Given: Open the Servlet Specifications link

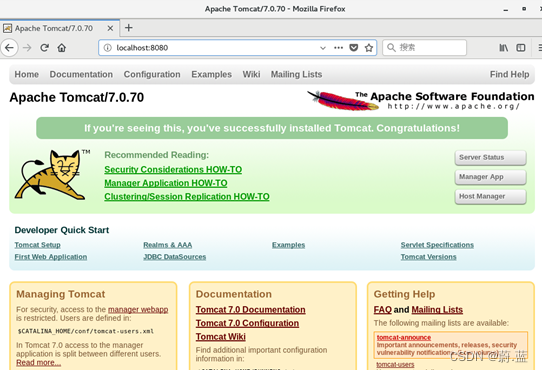Looking at the screenshot, I should 437,245.
